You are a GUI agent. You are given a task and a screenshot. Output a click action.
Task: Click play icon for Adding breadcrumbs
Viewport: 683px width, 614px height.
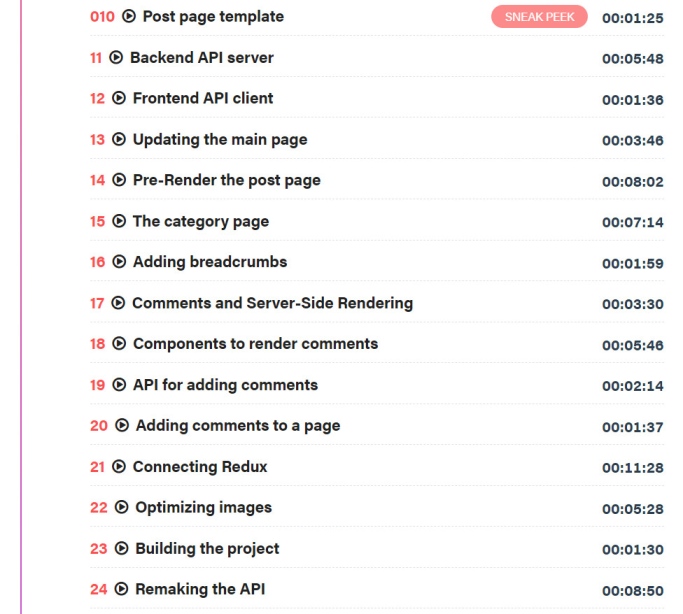point(119,262)
